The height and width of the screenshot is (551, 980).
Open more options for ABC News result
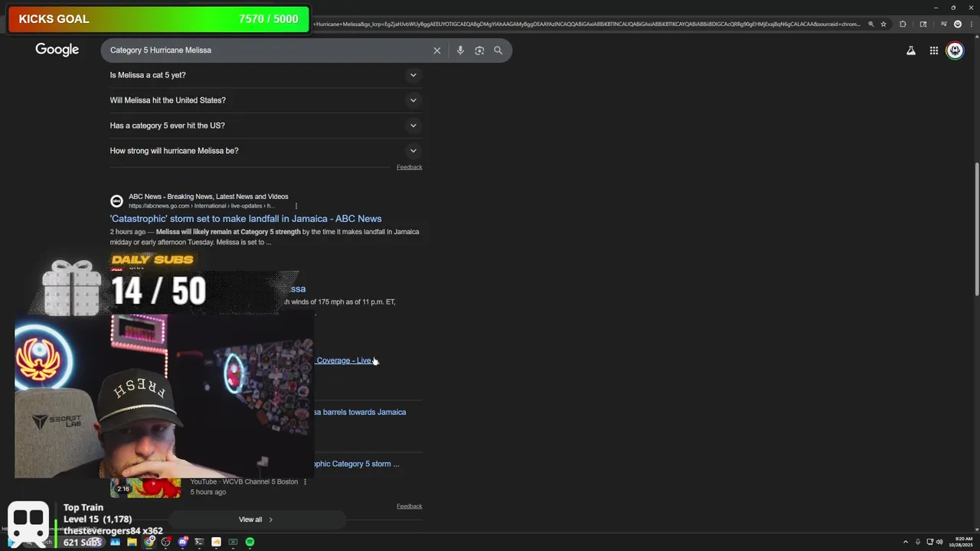[296, 206]
